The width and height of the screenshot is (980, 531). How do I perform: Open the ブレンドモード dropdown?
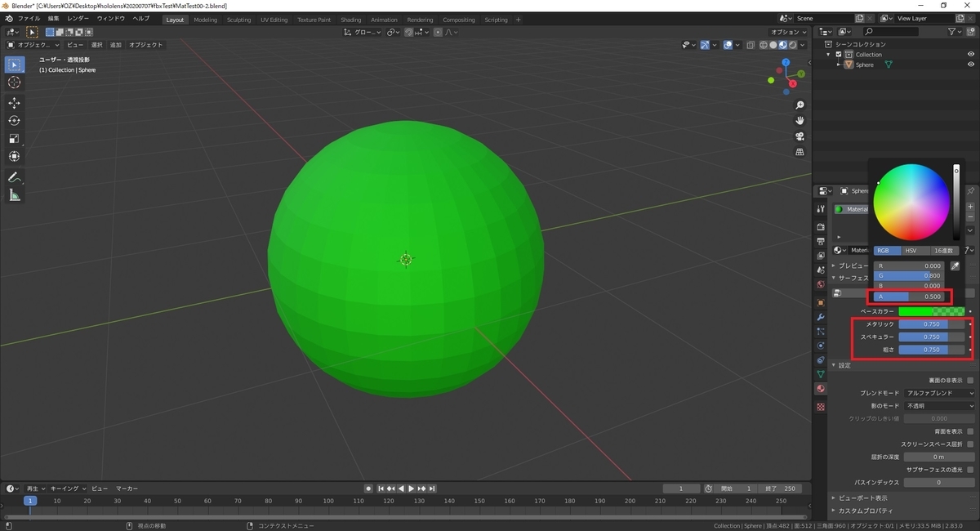coord(939,393)
